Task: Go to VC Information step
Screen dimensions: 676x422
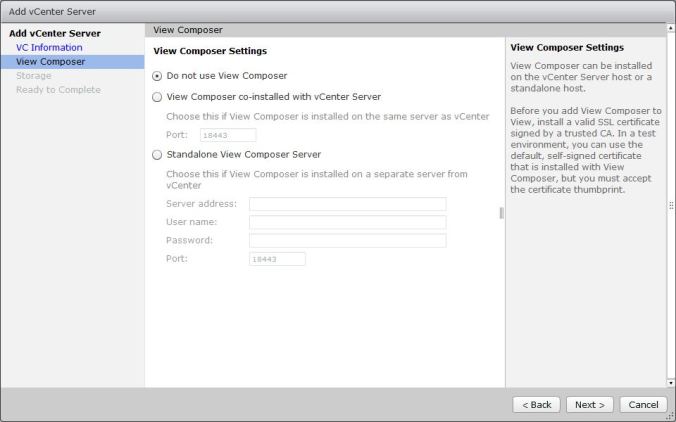Action: pyautogui.click(x=49, y=48)
